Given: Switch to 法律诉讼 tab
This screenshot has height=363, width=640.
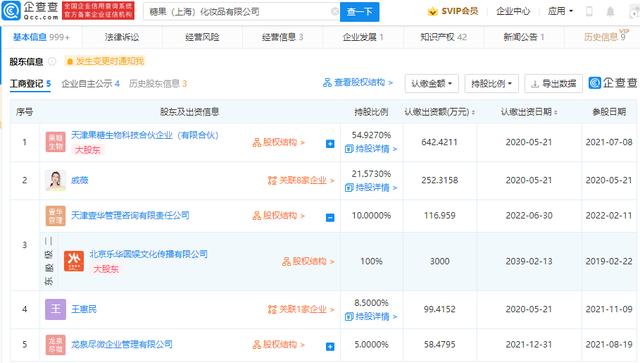Looking at the screenshot, I should (x=122, y=37).
